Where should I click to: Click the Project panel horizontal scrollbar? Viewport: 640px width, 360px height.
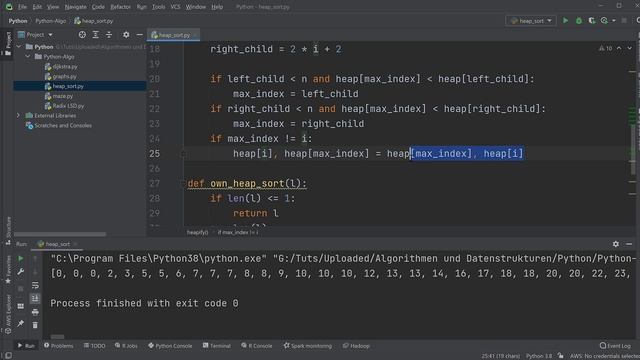(x=60, y=234)
